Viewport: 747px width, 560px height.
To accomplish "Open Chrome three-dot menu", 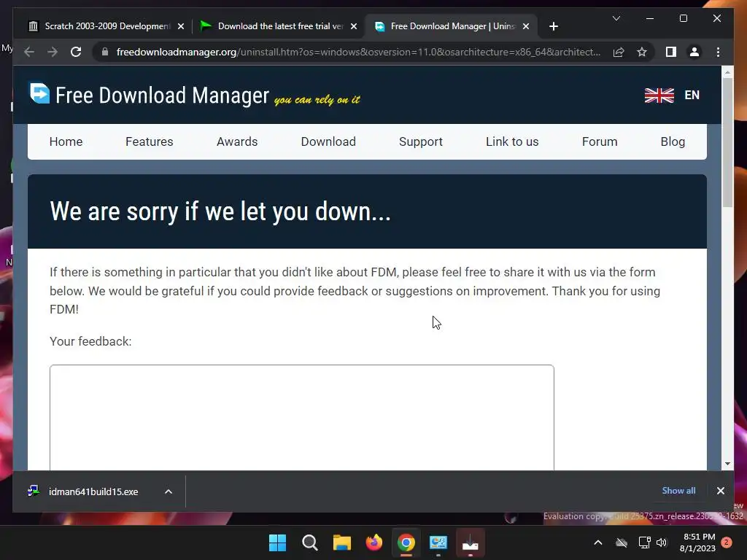I will [718, 52].
